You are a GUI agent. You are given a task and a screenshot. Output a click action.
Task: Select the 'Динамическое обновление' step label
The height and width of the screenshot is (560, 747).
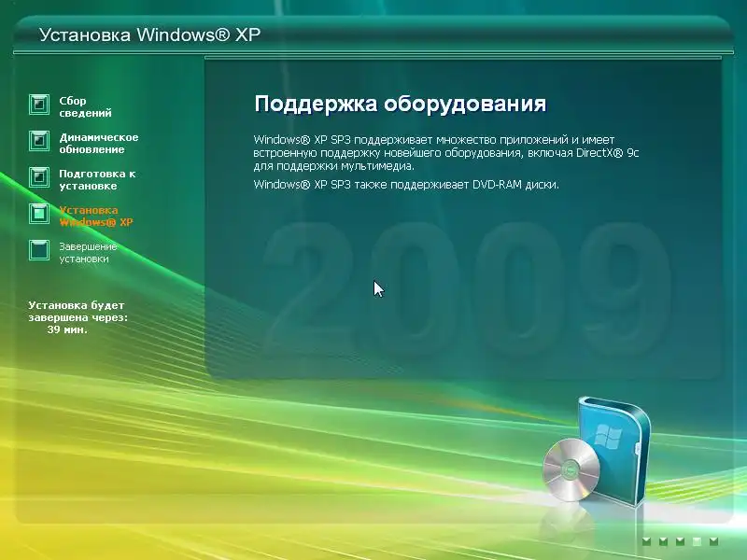pos(99,144)
